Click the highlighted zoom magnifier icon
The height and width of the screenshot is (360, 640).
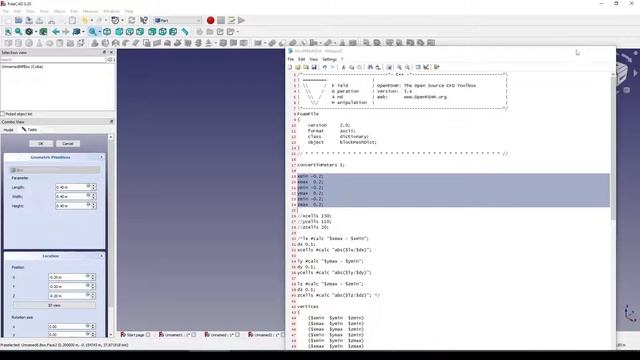pos(93,31)
